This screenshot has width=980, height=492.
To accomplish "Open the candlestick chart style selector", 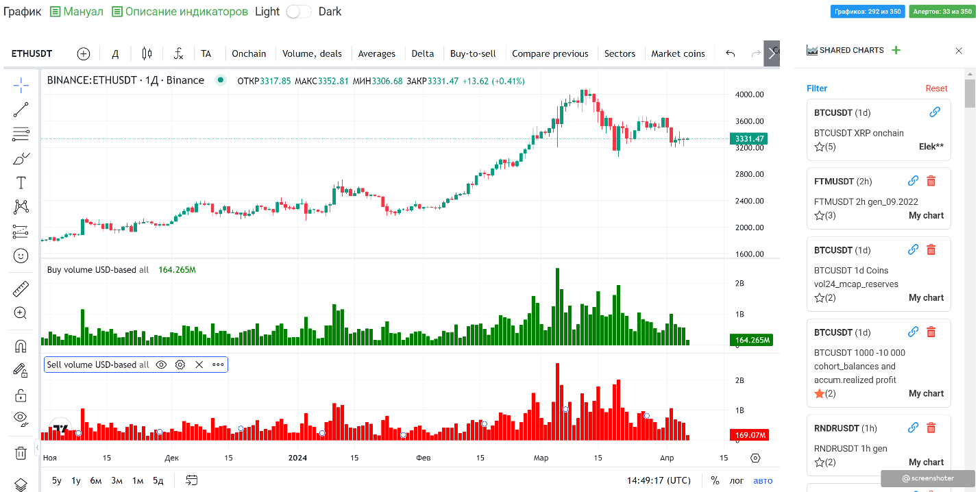I will pos(147,53).
